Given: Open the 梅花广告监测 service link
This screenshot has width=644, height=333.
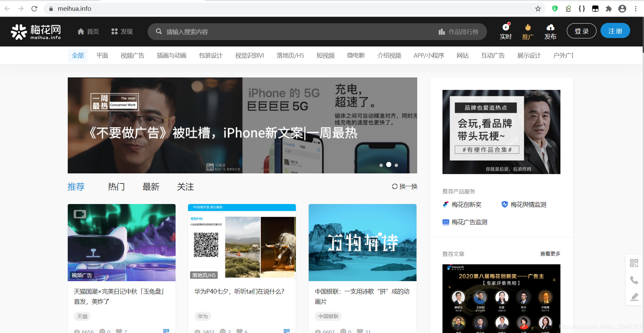Looking at the screenshot, I should click(465, 222).
